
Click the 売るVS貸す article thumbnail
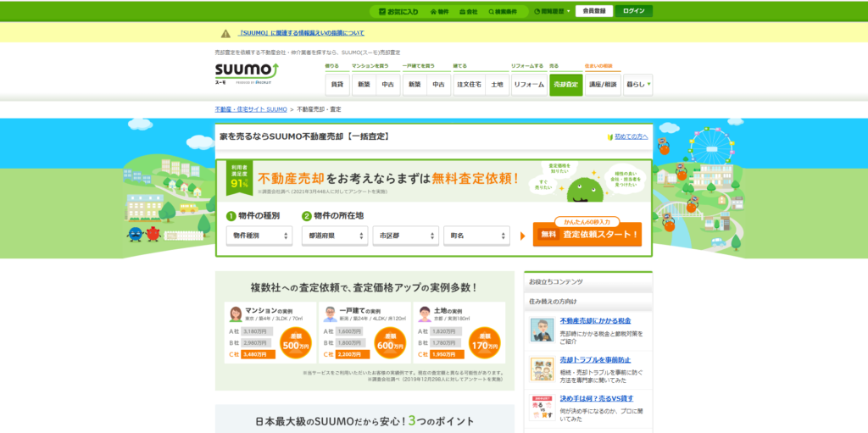(x=542, y=408)
